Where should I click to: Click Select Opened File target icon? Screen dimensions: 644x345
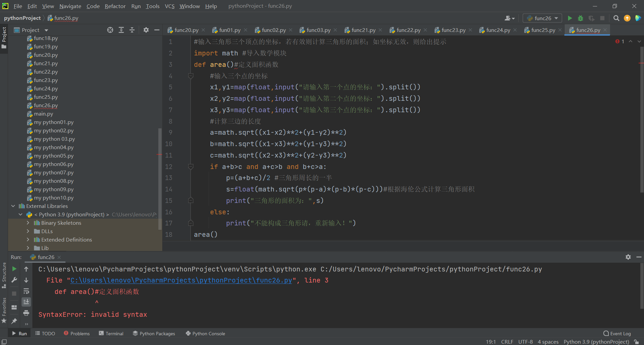tap(110, 30)
